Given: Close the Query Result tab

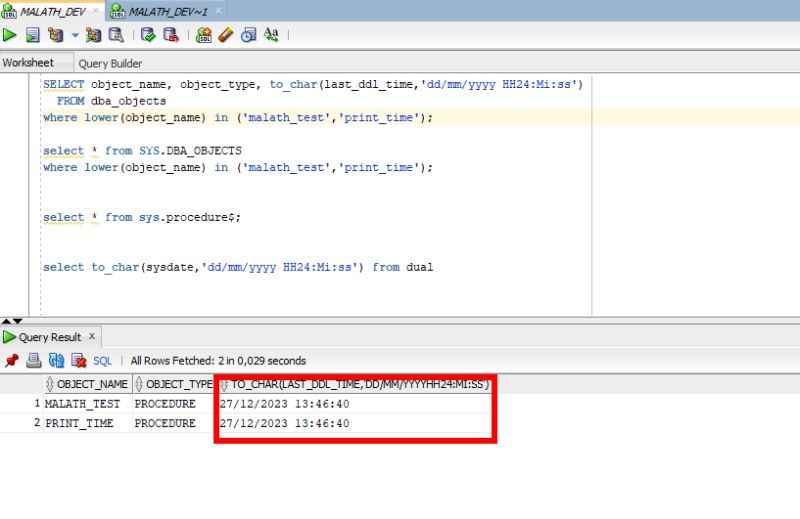Looking at the screenshot, I should 92,336.
